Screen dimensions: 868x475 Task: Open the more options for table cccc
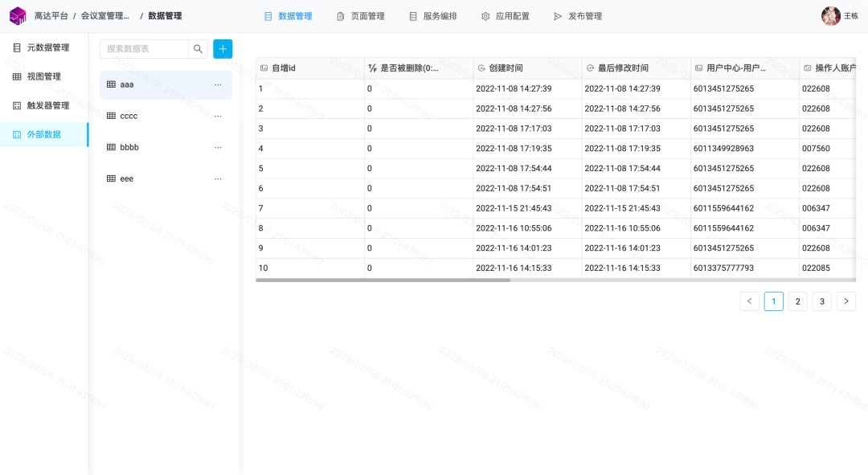pyautogui.click(x=218, y=117)
